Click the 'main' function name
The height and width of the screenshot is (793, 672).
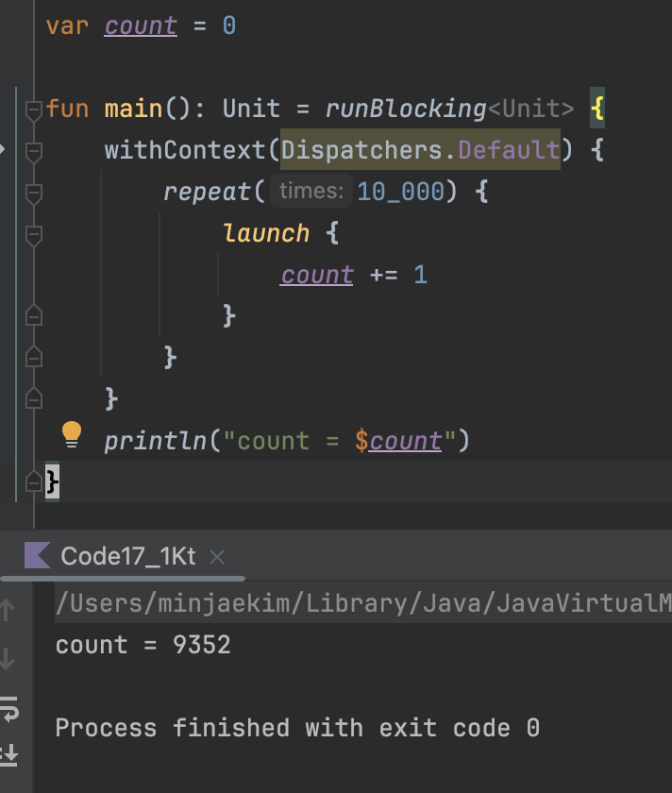click(133, 109)
